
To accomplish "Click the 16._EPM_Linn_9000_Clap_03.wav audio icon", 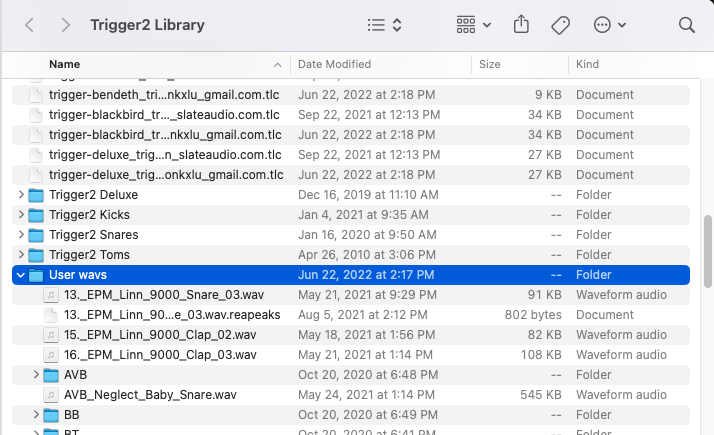I will [51, 355].
